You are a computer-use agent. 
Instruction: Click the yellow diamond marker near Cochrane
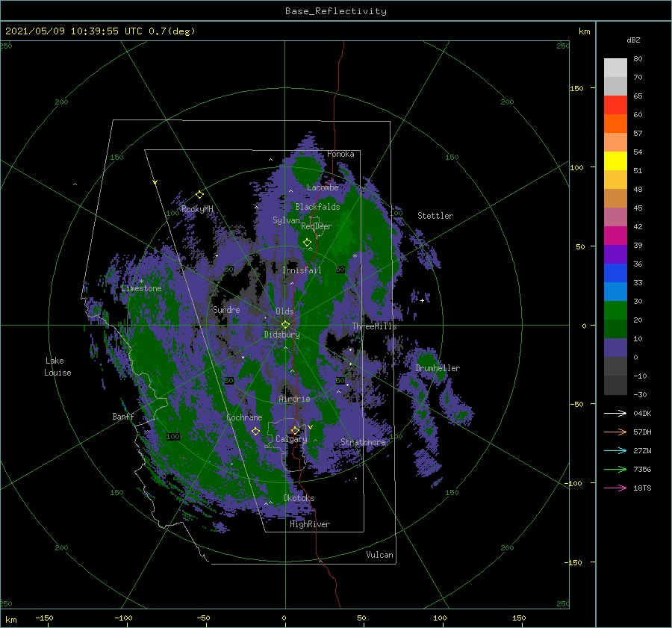click(255, 432)
